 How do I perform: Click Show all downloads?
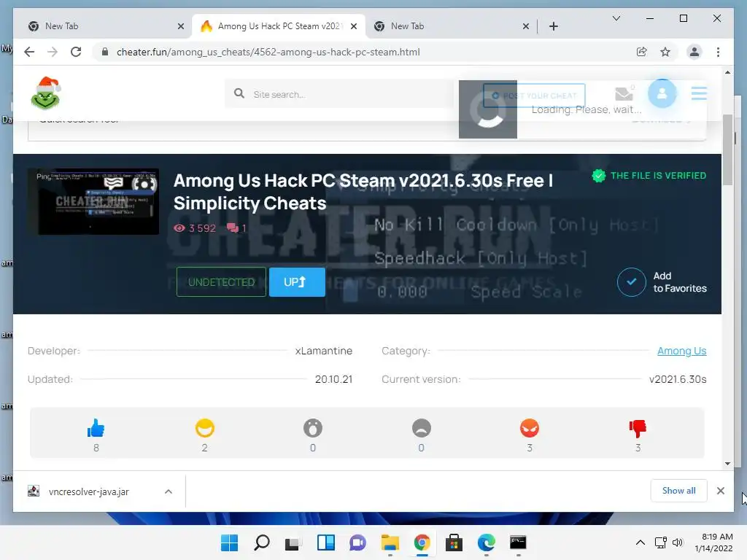pos(678,491)
